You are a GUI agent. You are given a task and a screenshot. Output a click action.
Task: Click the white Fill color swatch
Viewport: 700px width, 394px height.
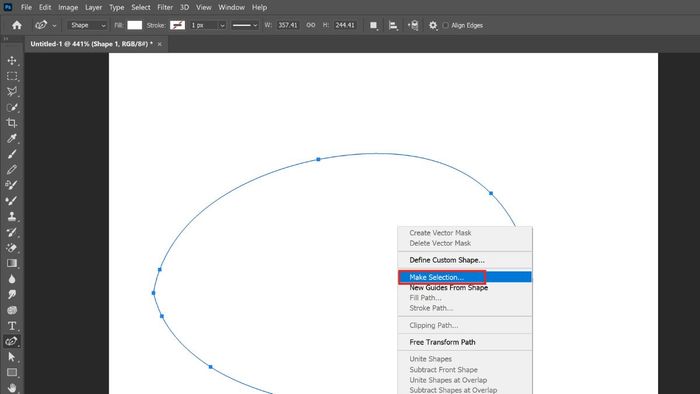pos(134,25)
